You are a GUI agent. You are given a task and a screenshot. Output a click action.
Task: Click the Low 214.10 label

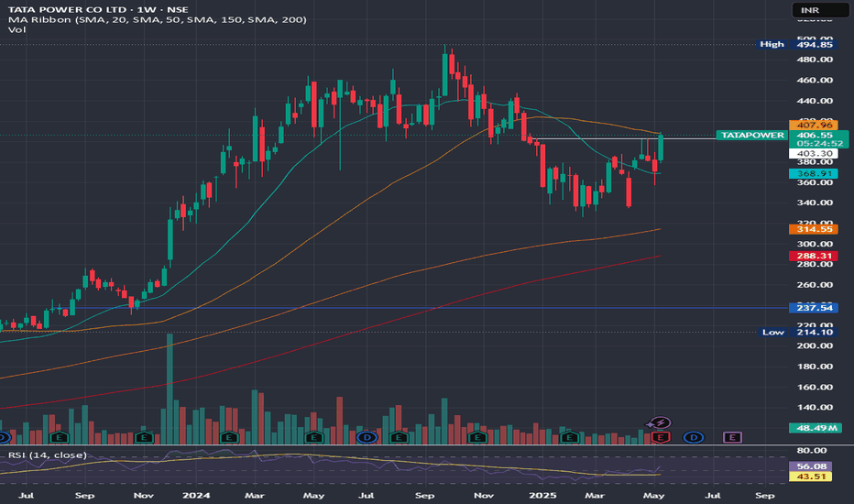797,332
